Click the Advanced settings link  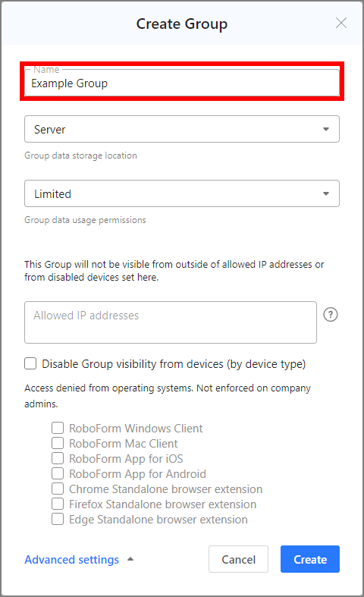tap(71, 560)
